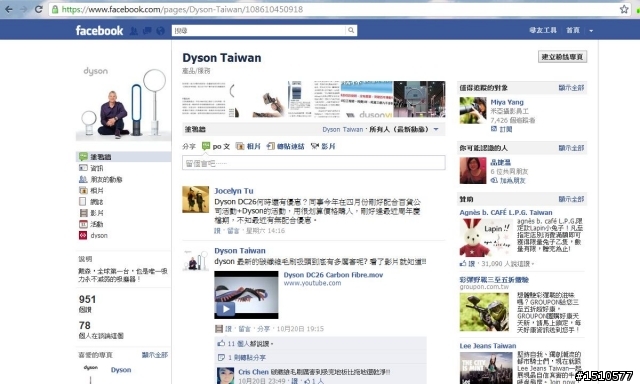The image size is (640, 384).
Task: Click the Lapin rabbit ad image
Action: pyautogui.click(x=486, y=238)
